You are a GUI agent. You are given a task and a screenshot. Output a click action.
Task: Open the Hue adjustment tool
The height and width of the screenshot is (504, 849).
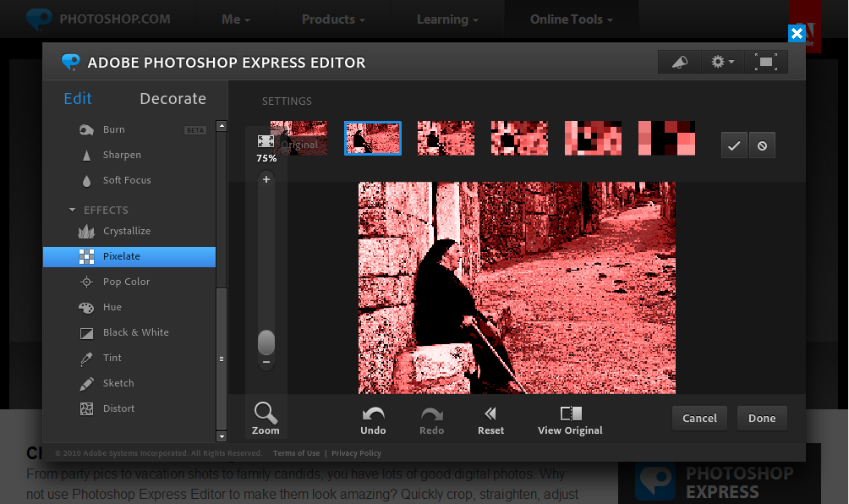[112, 307]
